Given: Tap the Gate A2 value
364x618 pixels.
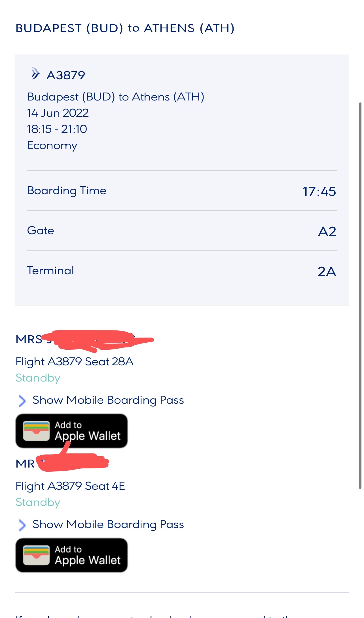Looking at the screenshot, I should pos(327,232).
